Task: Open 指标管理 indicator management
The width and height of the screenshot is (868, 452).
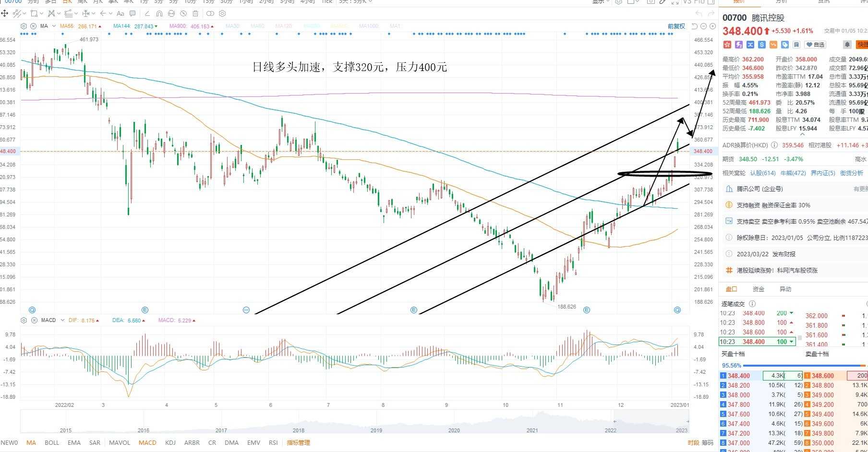Action: click(x=298, y=442)
